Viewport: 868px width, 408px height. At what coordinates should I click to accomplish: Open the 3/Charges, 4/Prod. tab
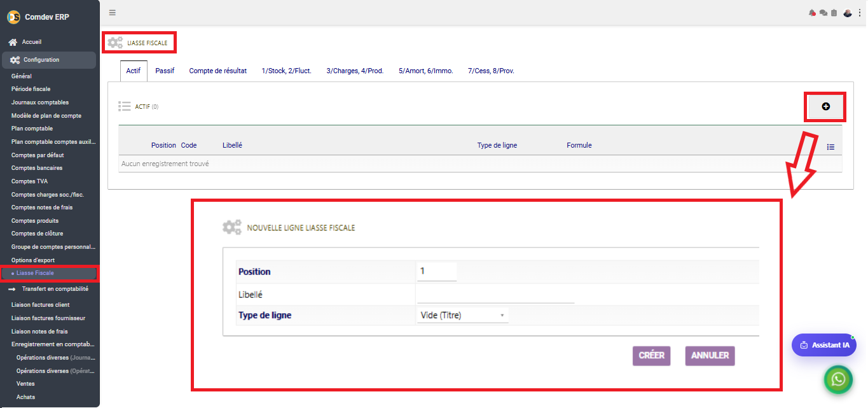pyautogui.click(x=355, y=71)
